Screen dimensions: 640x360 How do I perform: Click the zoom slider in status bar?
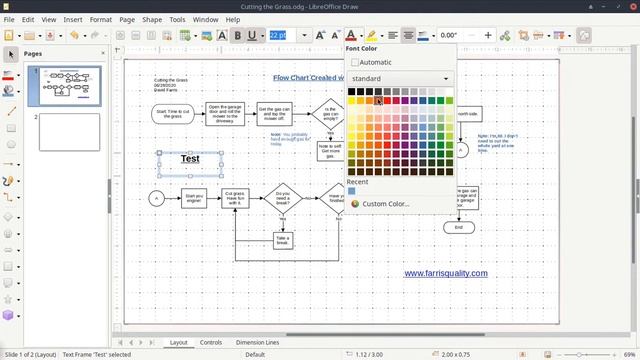tap(587, 355)
